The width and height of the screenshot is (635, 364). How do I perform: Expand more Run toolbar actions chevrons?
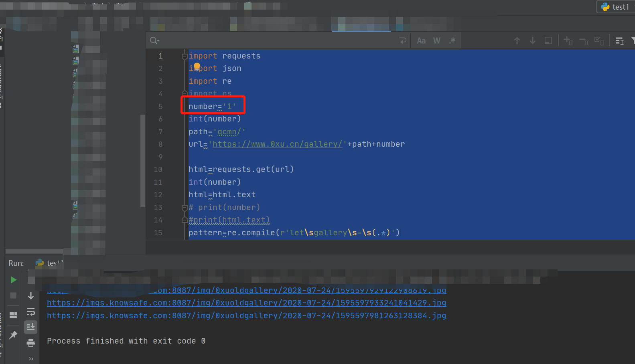coord(31,359)
